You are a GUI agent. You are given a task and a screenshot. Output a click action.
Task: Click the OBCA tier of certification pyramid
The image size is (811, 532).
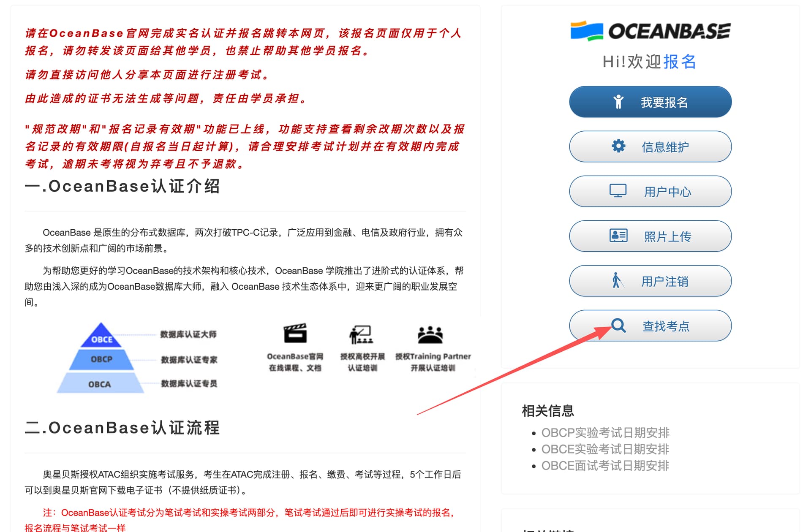click(100, 384)
